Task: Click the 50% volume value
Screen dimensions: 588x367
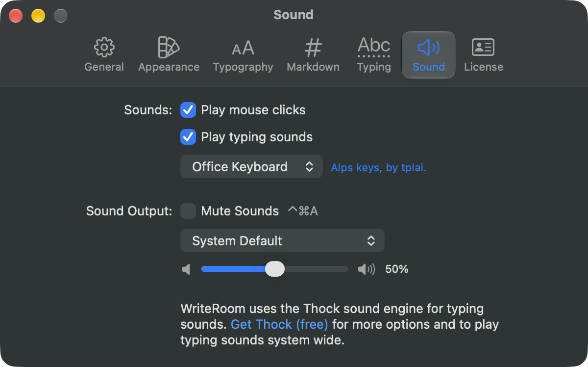Action: [397, 269]
